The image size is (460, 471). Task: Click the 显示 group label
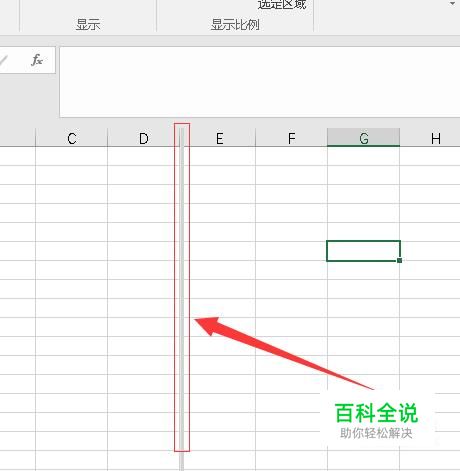click(88, 25)
